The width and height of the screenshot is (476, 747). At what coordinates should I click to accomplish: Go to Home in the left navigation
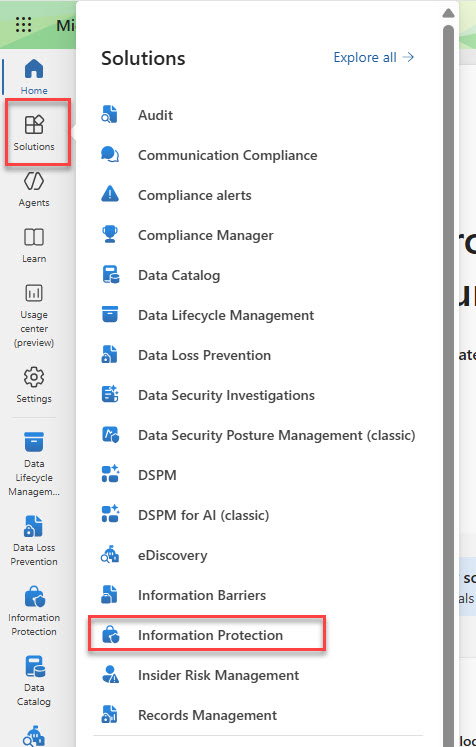tap(34, 77)
